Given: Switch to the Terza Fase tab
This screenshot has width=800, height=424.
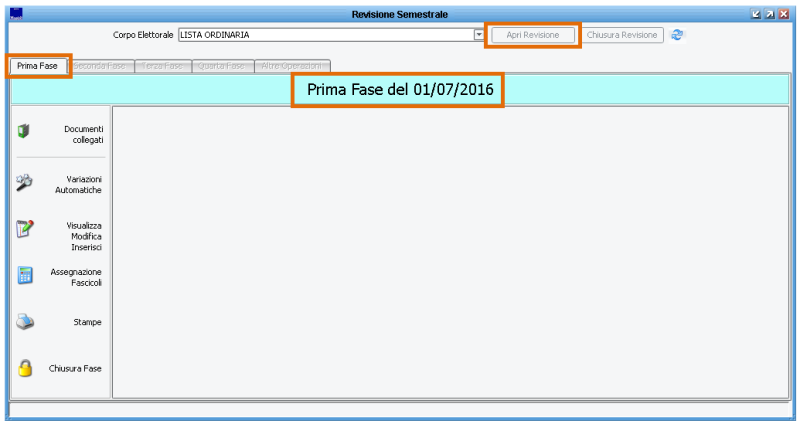Looking at the screenshot, I should [x=162, y=66].
